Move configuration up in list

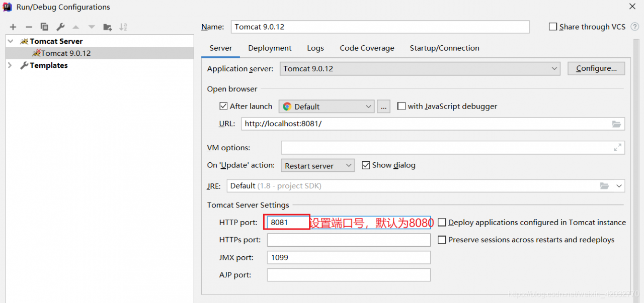point(76,27)
